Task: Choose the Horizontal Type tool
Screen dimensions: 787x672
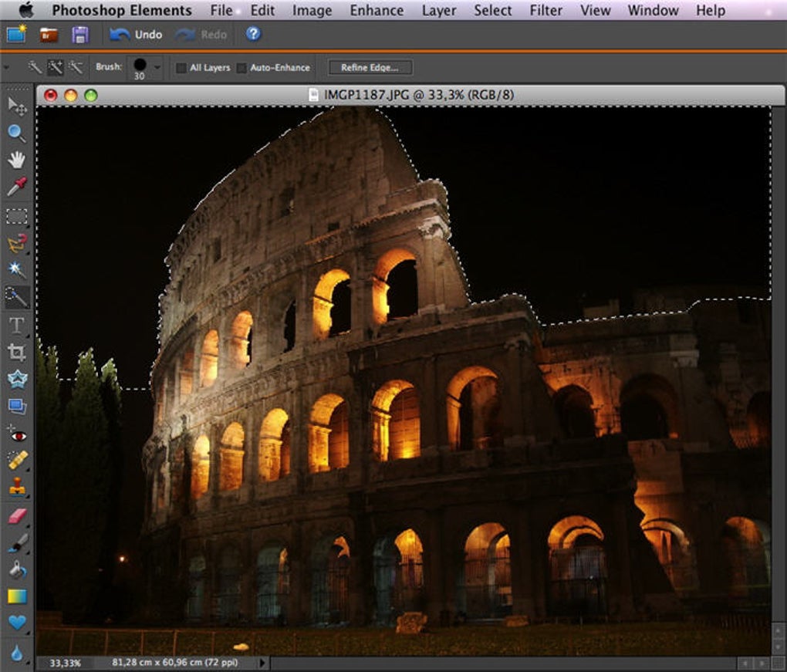Action: [16, 325]
